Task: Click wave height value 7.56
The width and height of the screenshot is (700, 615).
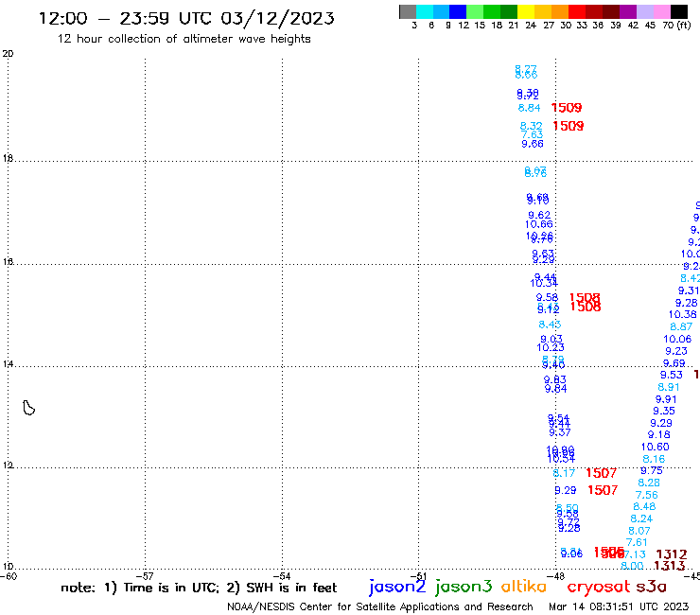Action: coord(647,495)
